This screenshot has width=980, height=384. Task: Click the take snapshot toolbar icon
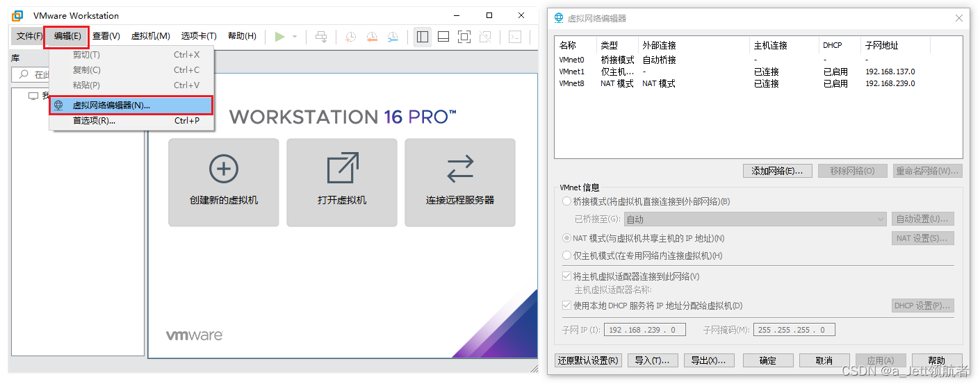point(351,37)
